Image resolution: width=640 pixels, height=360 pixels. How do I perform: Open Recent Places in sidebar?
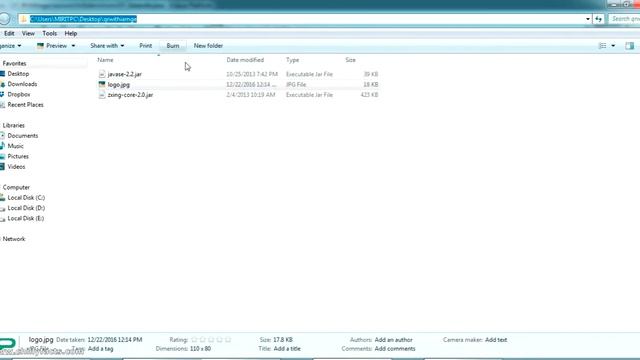pyautogui.click(x=25, y=105)
